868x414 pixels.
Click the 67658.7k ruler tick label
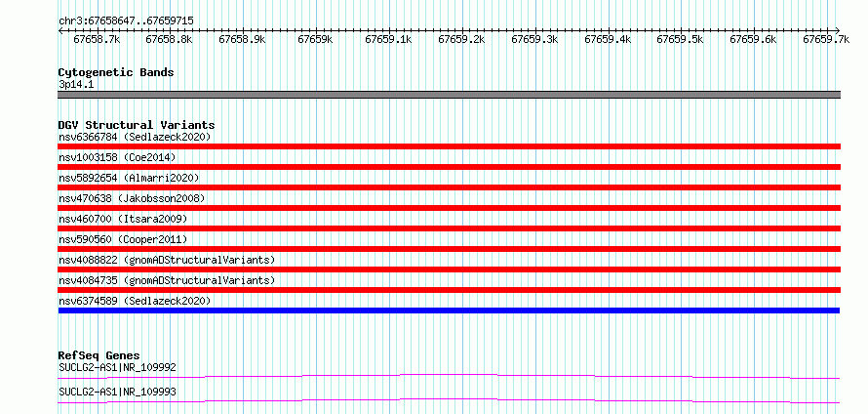pyautogui.click(x=97, y=39)
